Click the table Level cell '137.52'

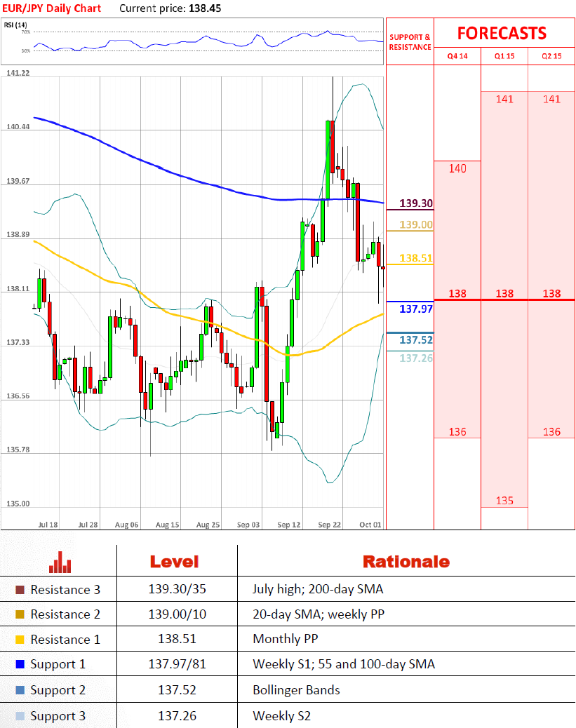click(177, 690)
